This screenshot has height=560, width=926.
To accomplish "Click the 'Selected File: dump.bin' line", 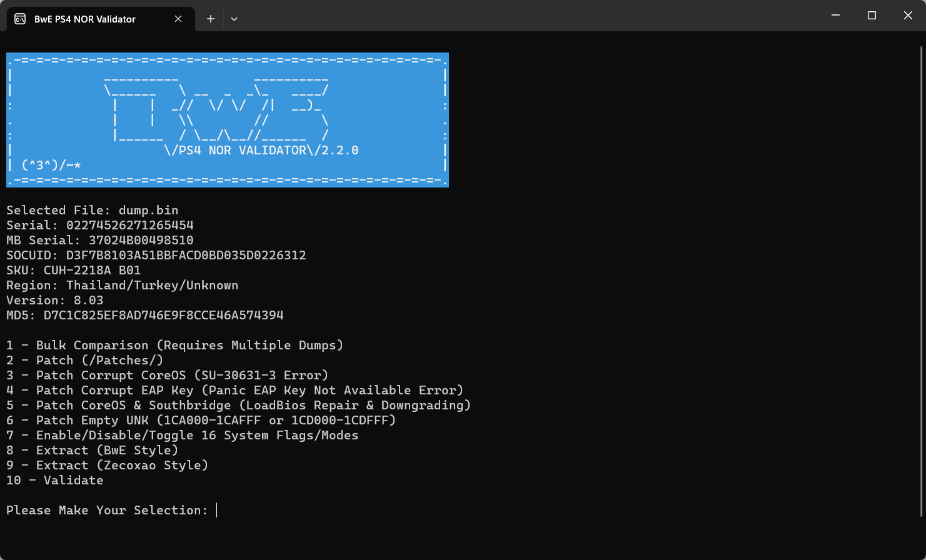I will [x=93, y=210].
